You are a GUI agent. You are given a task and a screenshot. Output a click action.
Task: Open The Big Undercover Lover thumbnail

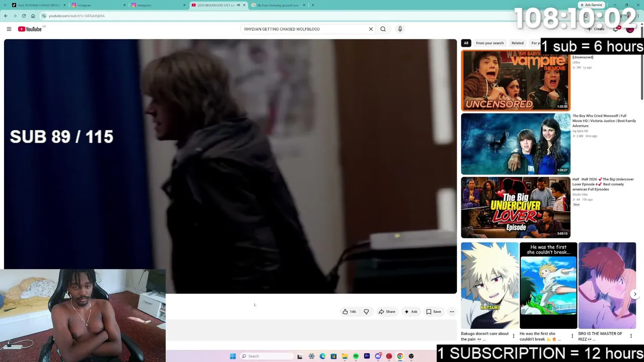[516, 207]
